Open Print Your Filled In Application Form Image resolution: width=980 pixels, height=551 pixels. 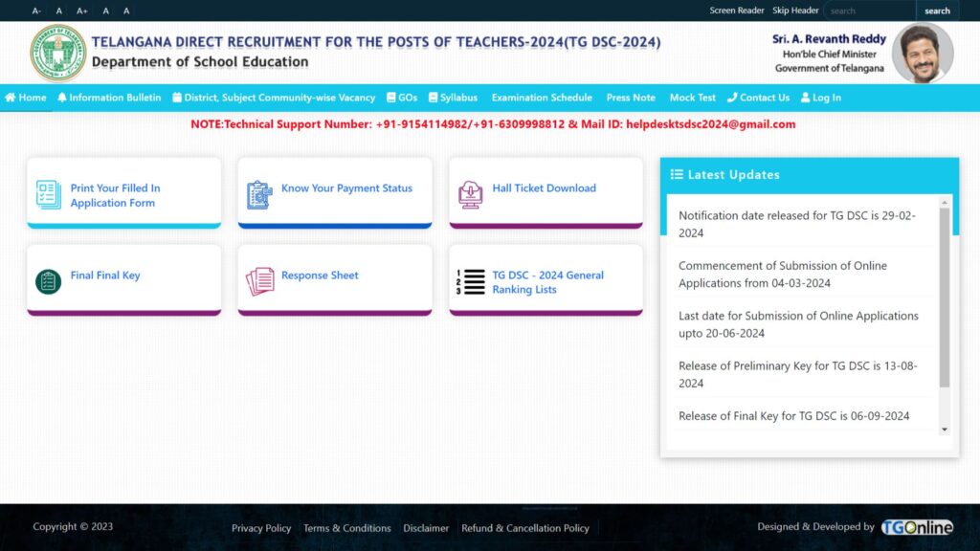115,195
